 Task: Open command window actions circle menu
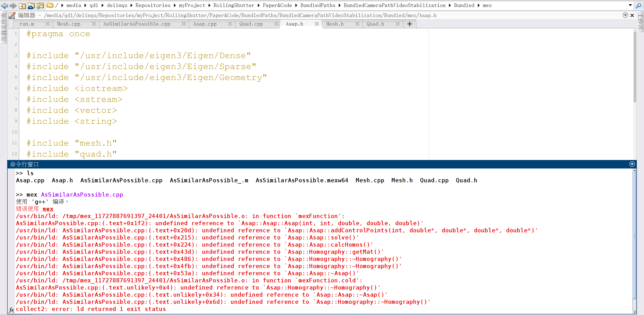(632, 164)
